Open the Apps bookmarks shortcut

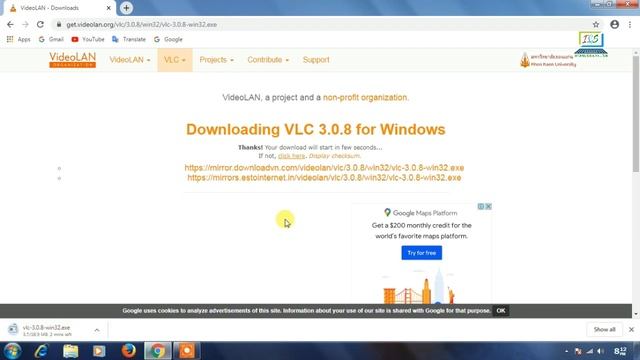coord(19,39)
